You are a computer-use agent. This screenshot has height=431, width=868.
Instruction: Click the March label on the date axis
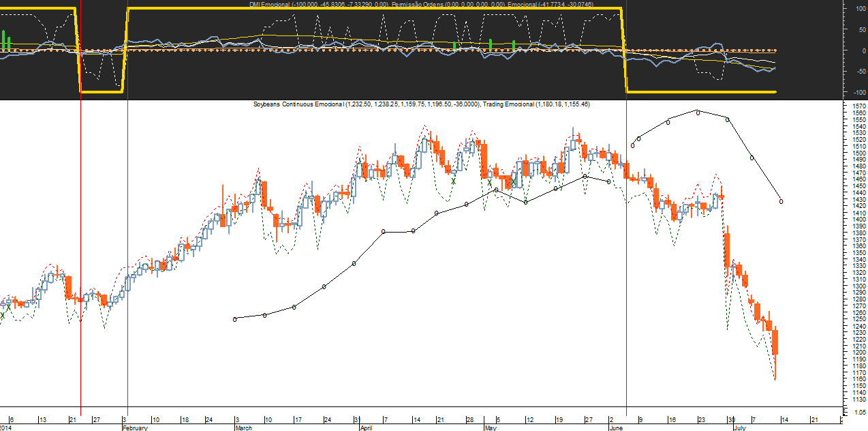click(x=243, y=428)
